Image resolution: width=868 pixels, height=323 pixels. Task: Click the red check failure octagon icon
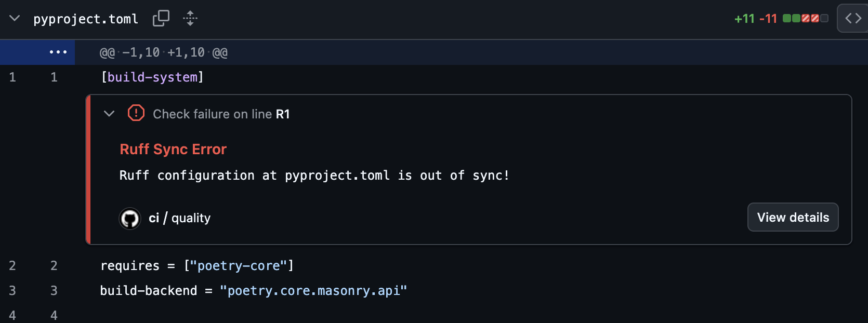tap(136, 113)
